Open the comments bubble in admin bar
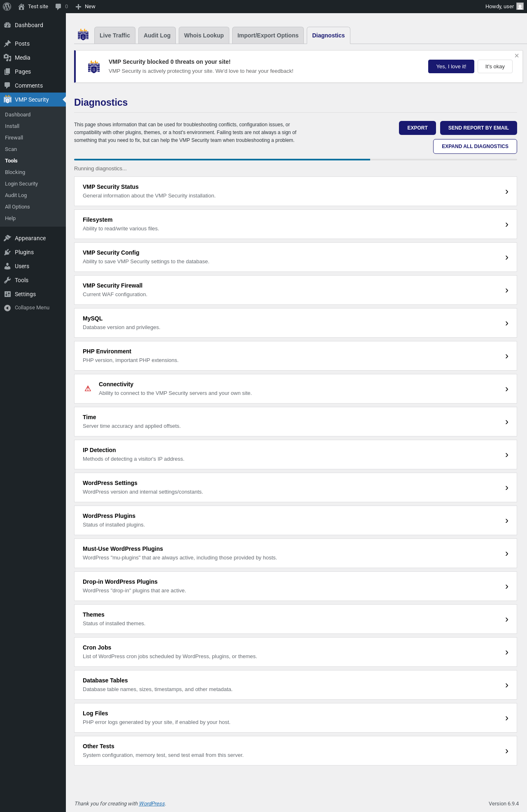527x812 pixels. pos(58,7)
